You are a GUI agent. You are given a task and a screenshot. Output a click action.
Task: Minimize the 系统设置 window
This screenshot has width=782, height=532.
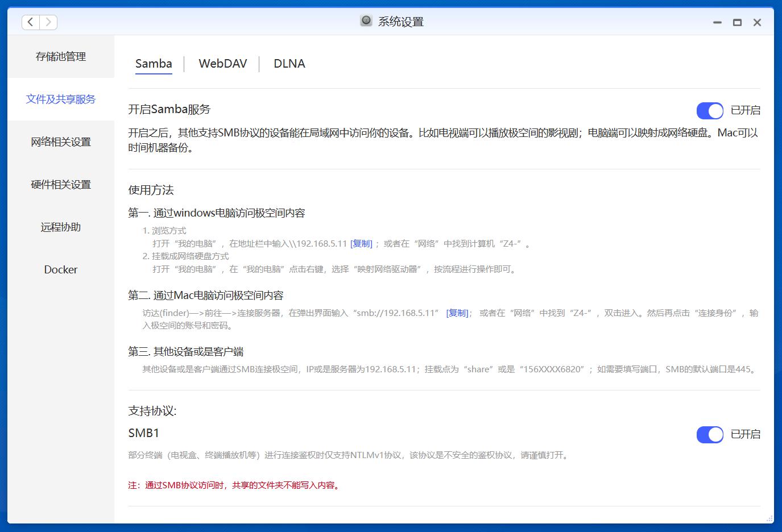click(717, 22)
